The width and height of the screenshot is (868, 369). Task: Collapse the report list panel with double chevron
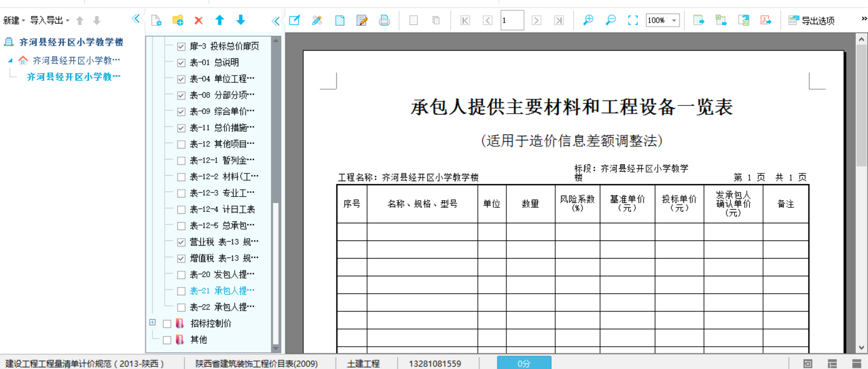(275, 21)
